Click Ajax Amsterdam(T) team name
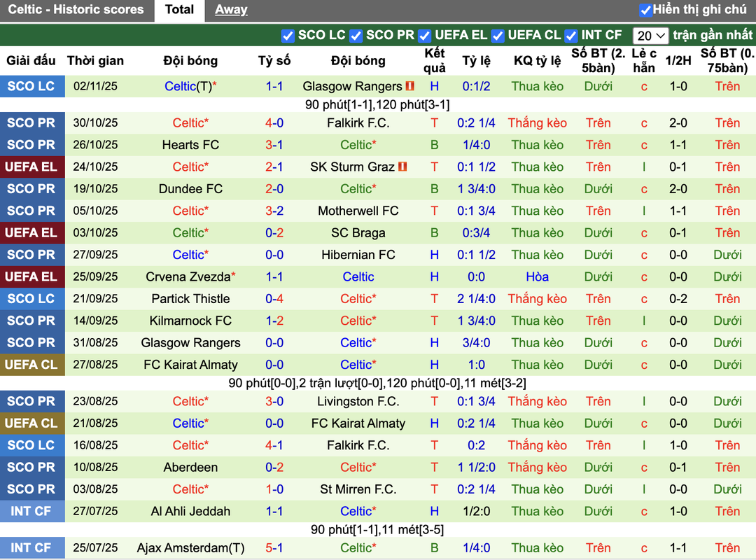 coord(190,548)
